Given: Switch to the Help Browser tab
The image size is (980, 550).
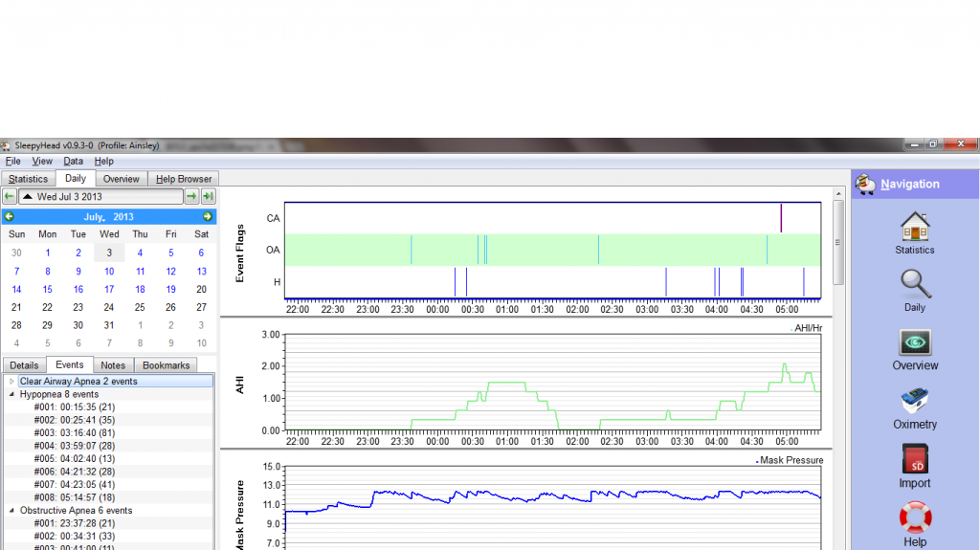Looking at the screenshot, I should (185, 179).
